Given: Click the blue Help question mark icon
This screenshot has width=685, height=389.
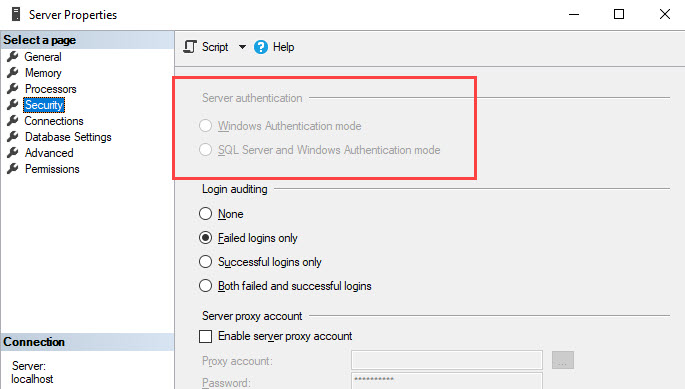Looking at the screenshot, I should [x=261, y=47].
